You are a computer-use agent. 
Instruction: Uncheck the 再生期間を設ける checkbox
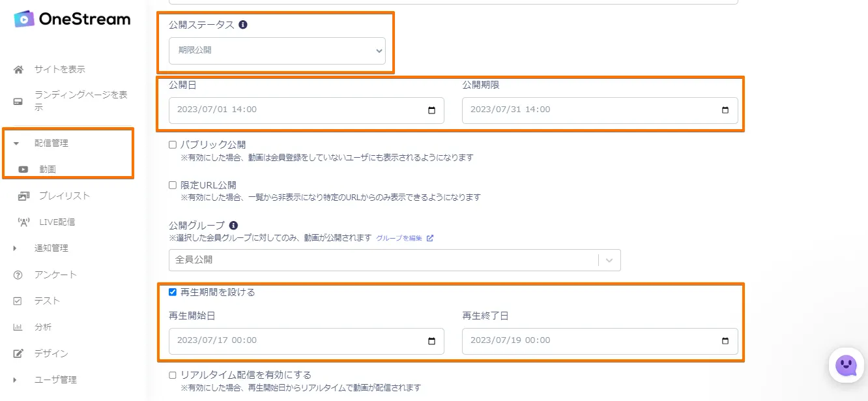tap(173, 292)
